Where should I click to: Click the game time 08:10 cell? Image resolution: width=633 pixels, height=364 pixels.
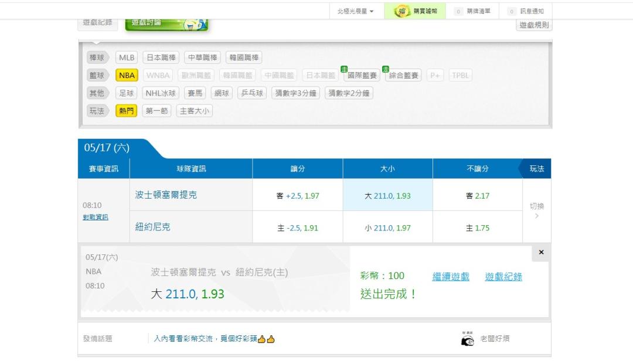click(x=92, y=205)
